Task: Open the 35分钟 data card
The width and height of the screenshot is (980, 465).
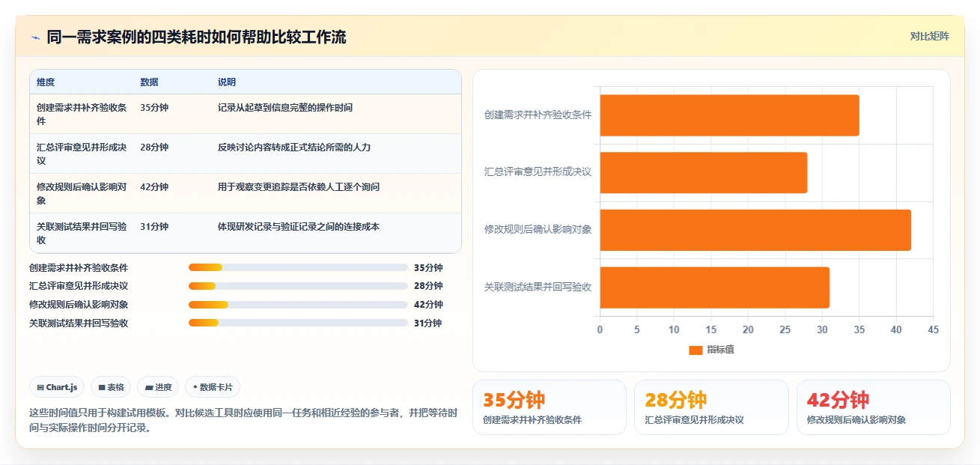Action: 549,407
